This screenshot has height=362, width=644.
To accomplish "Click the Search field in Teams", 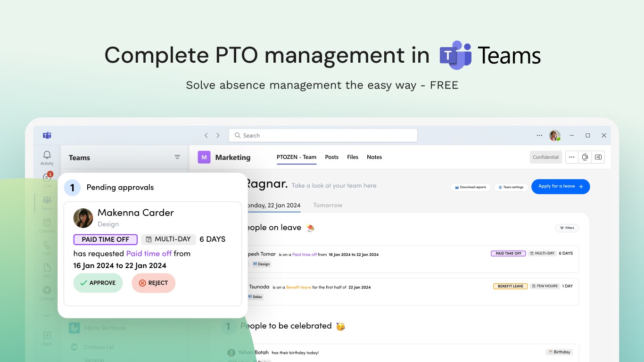I will (323, 135).
